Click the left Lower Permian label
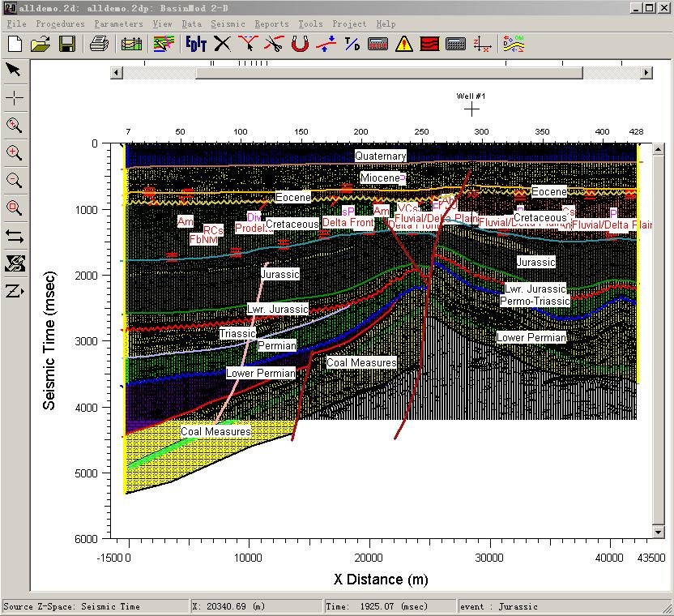674x616 pixels. coord(261,373)
